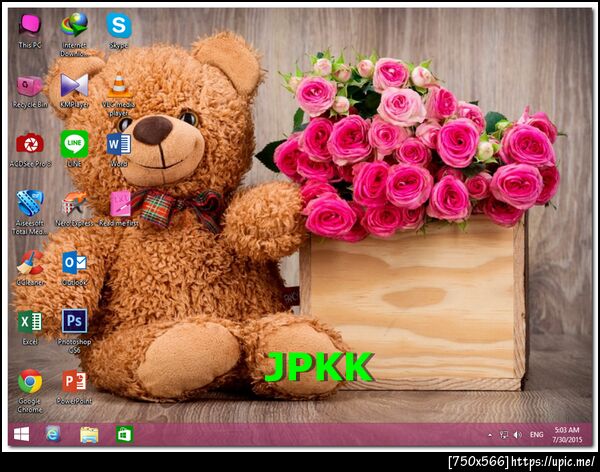The width and height of the screenshot is (600, 472).
Task: Show hidden tray icons arrow
Action: coord(490,435)
